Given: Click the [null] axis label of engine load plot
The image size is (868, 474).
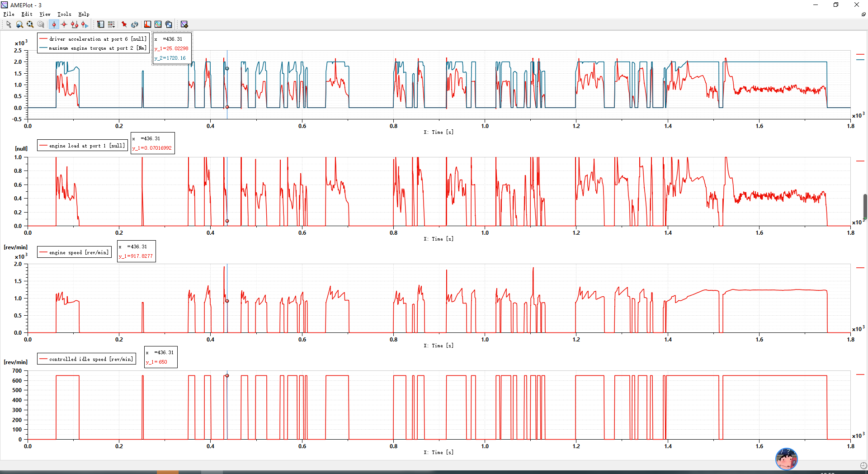Looking at the screenshot, I should [21, 148].
